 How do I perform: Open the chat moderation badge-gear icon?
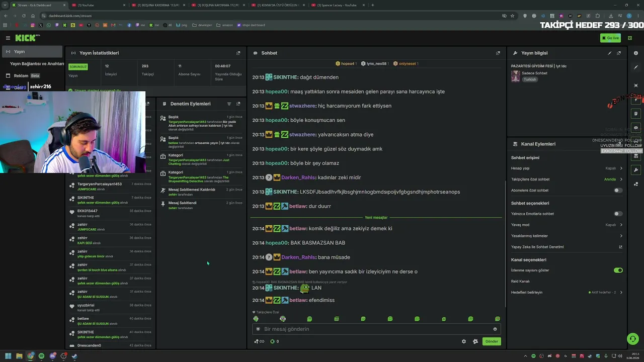click(475, 341)
